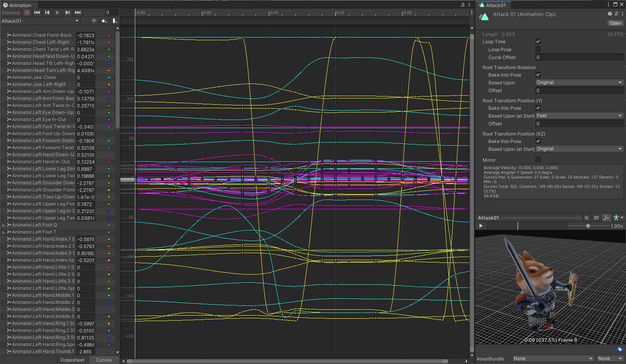The image size is (626, 364).
Task: Click the frame number input field showing 0
Action: [x=111, y=12]
